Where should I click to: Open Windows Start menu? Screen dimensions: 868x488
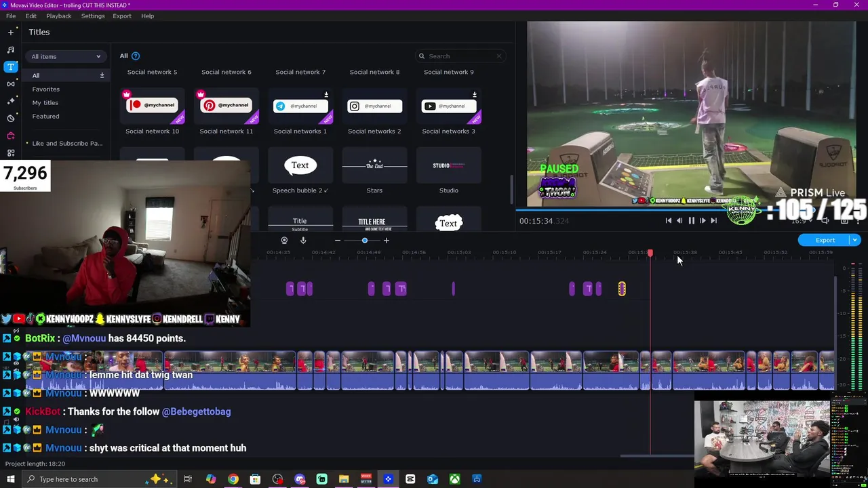(x=10, y=479)
